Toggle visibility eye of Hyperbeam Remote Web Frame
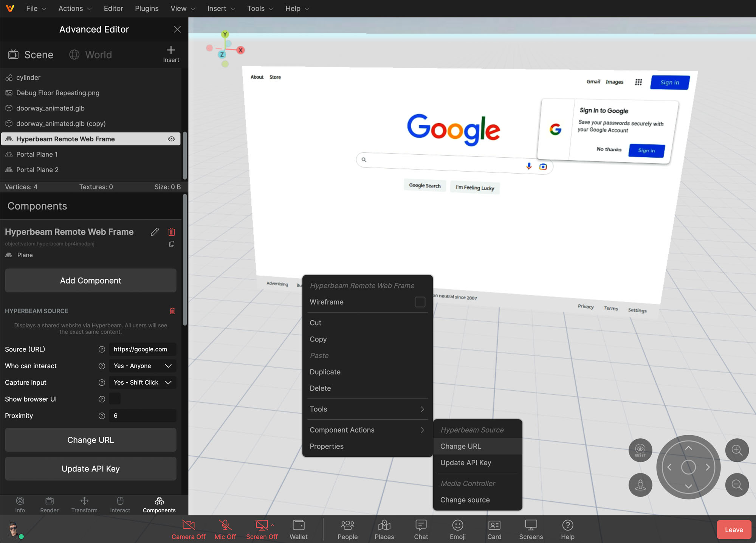 pyautogui.click(x=171, y=139)
